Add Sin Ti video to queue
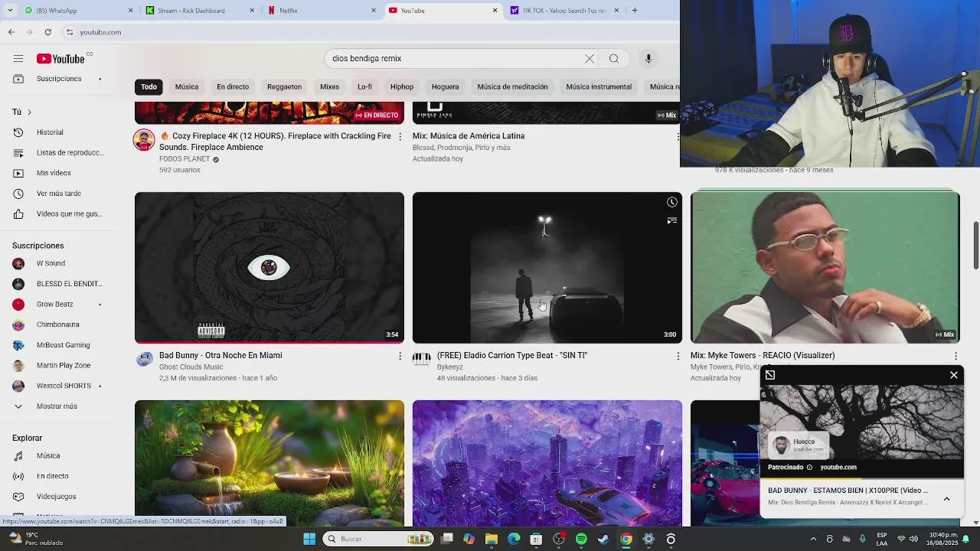The width and height of the screenshot is (980, 551). [671, 220]
